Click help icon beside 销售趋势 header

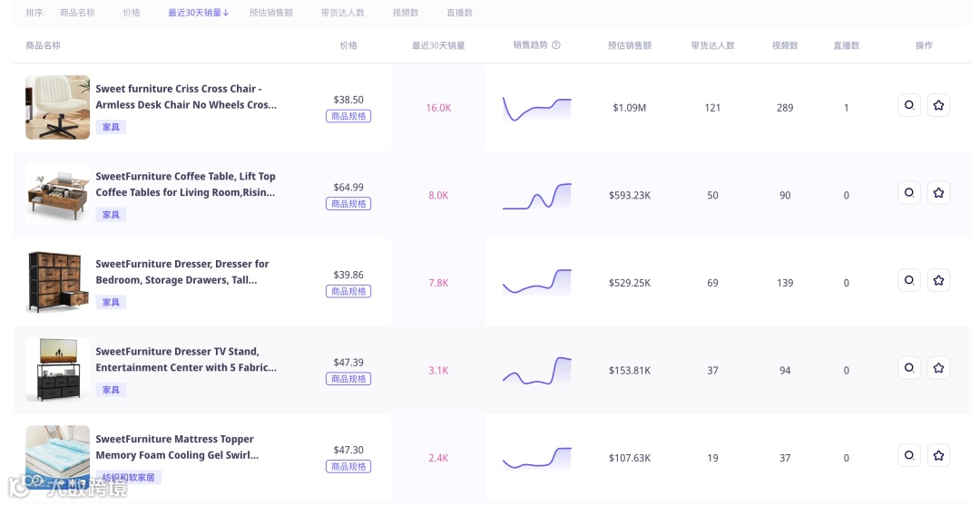[x=556, y=45]
